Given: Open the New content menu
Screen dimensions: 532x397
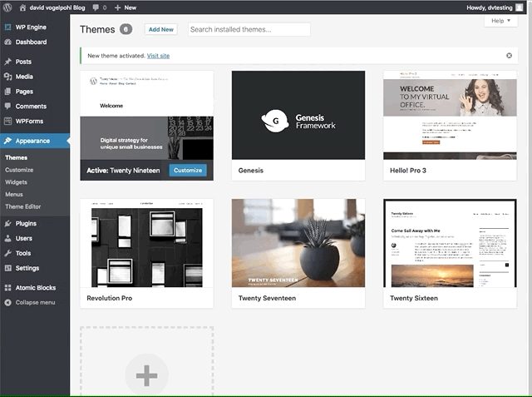Looking at the screenshot, I should [126, 7].
